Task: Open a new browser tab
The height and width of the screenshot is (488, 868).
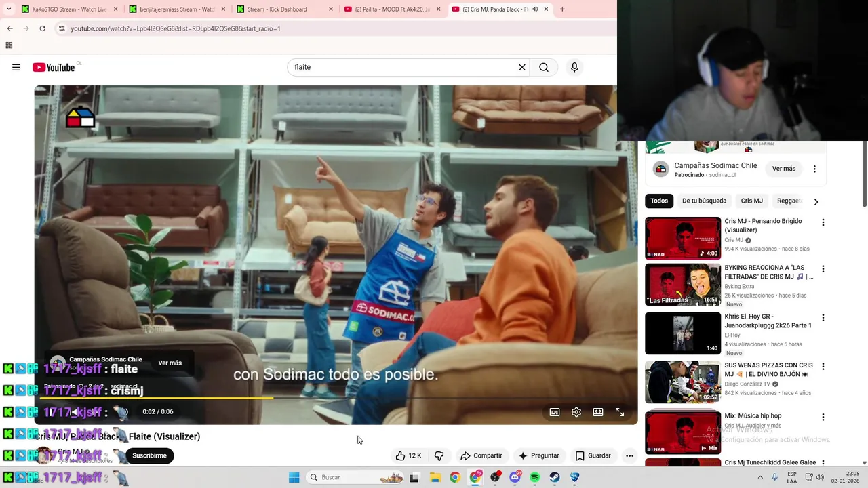Action: pyautogui.click(x=562, y=9)
